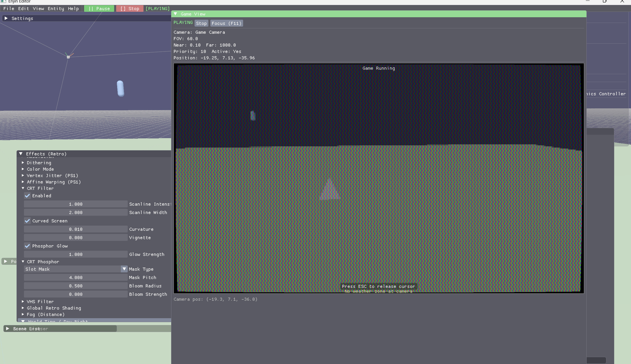Open the Mask Type dropdown arrow
Viewport: 631px width, 364px height.
tap(124, 269)
